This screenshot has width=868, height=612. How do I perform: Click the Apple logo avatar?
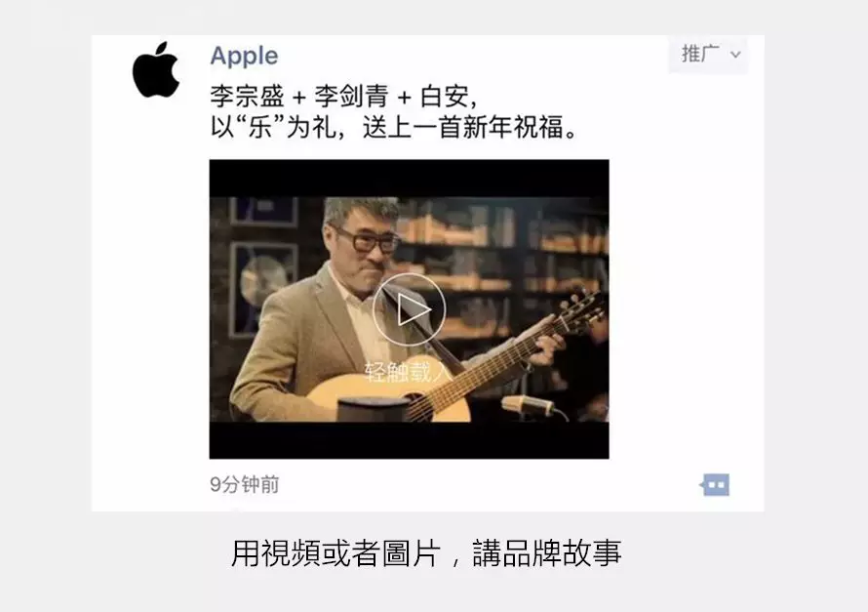(x=156, y=69)
